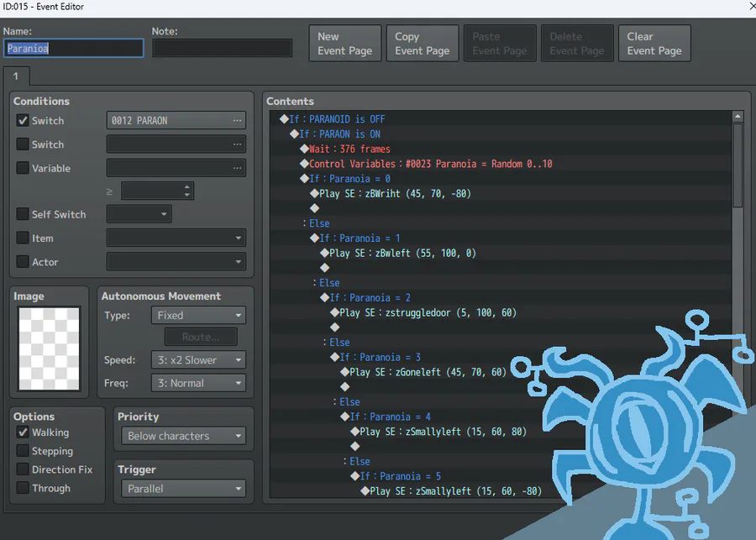Open the Self Switch dropdown
This screenshot has width=756, height=540.
pos(139,214)
